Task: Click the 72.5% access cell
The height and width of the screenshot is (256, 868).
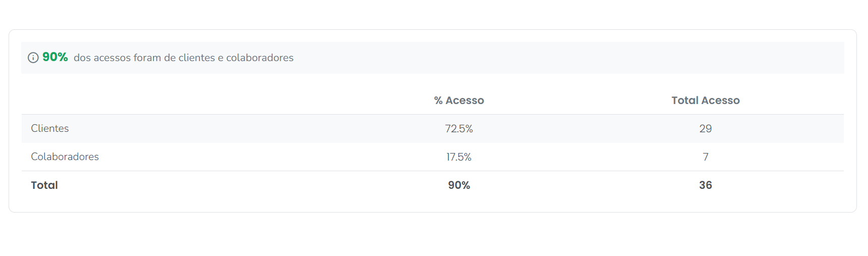Action: click(458, 129)
